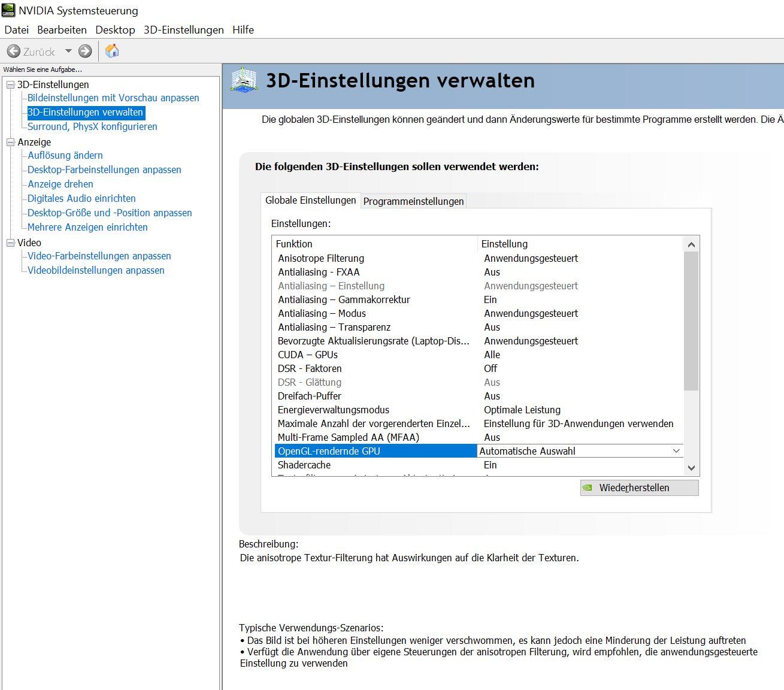
Task: Open Surround, PhysX konfigurieren
Action: pos(92,126)
